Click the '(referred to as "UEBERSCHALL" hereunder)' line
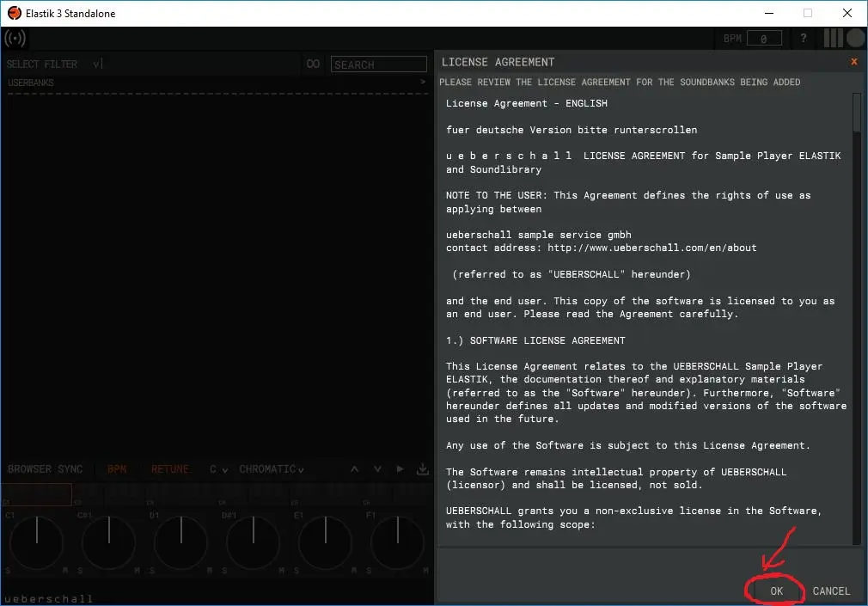Image resolution: width=868 pixels, height=606 pixels. [572, 274]
